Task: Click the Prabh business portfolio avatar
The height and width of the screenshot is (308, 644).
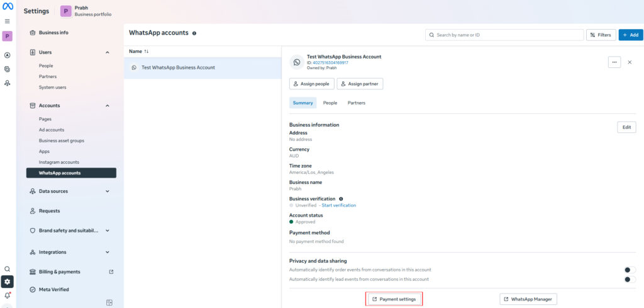Action: pyautogui.click(x=66, y=11)
